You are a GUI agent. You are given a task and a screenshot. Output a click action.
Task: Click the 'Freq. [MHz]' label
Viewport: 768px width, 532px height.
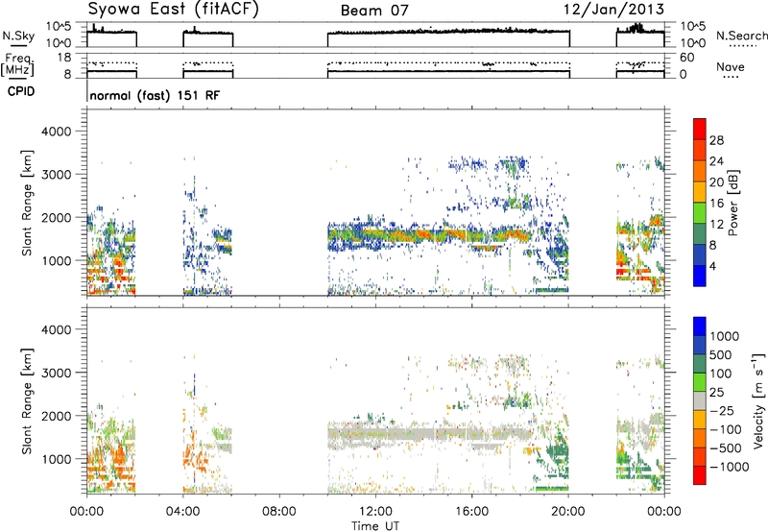click(x=17, y=65)
